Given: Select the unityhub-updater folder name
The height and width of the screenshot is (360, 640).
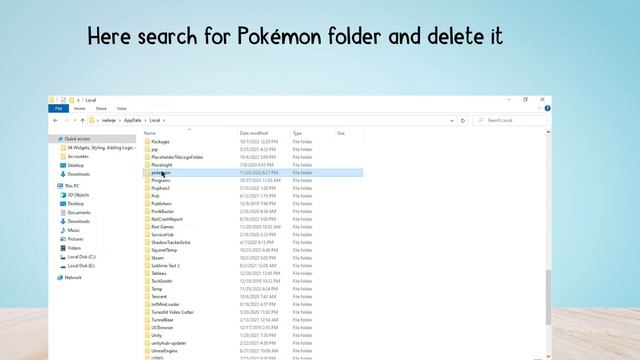Looking at the screenshot, I should [x=169, y=343].
